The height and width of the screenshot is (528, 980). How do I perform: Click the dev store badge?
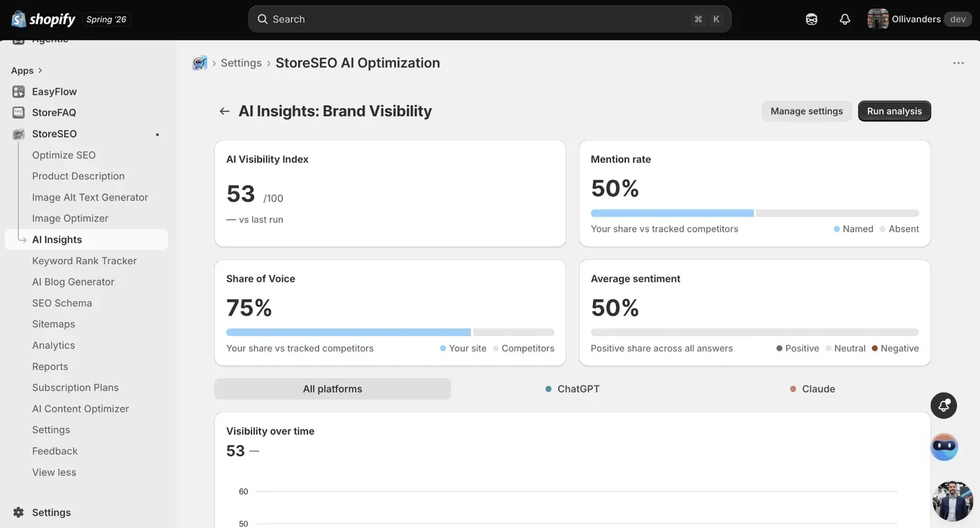point(958,20)
